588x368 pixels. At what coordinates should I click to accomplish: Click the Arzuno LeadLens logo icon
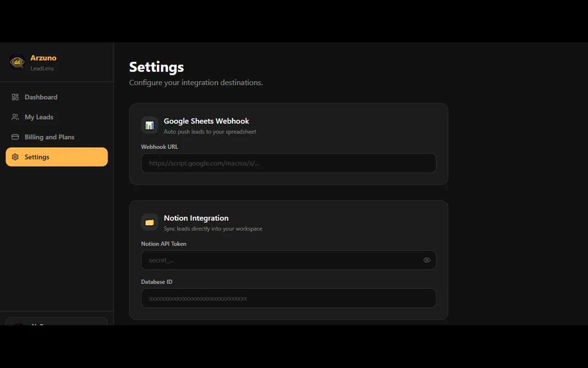[17, 62]
